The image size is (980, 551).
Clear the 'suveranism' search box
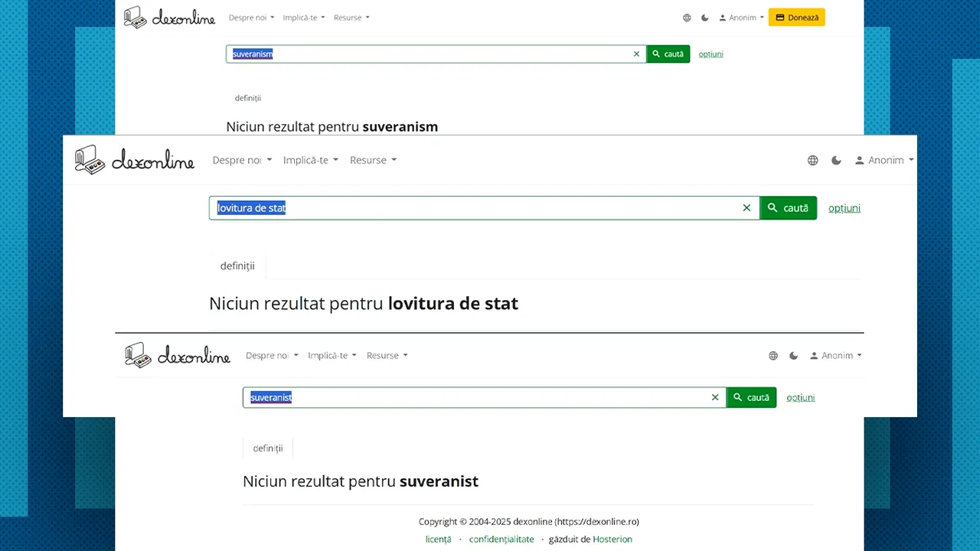[x=636, y=54]
